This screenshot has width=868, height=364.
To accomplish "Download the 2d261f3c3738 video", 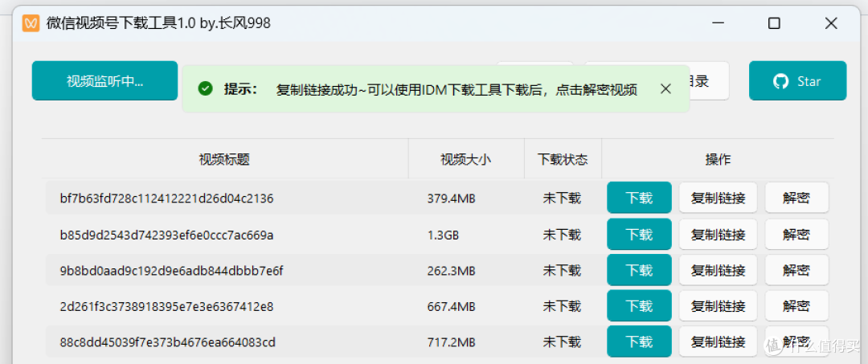I will point(640,306).
